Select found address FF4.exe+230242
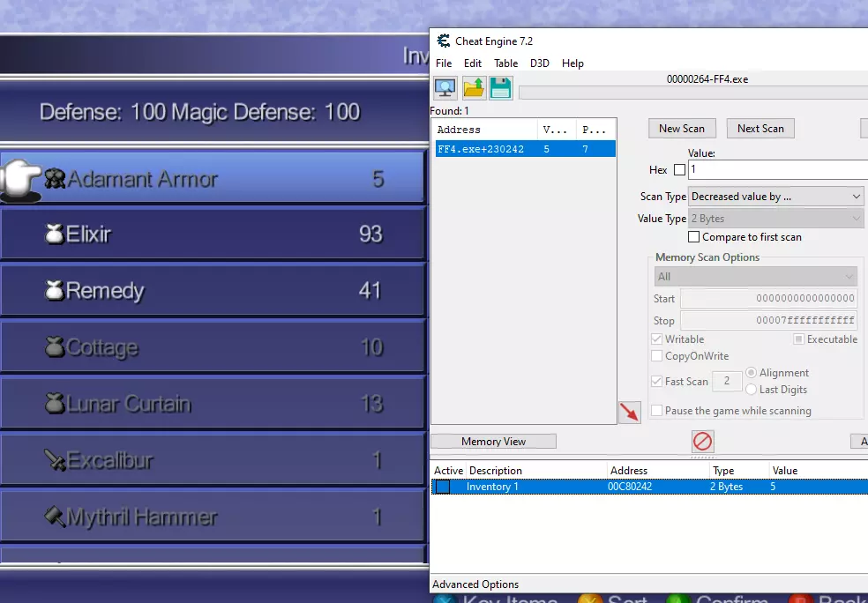The width and height of the screenshot is (868, 603). tap(526, 149)
